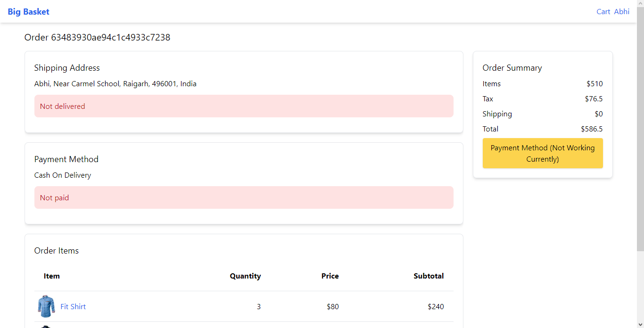The height and width of the screenshot is (328, 644).
Task: Click the Fit Shirt product thumbnail
Action: point(46,306)
